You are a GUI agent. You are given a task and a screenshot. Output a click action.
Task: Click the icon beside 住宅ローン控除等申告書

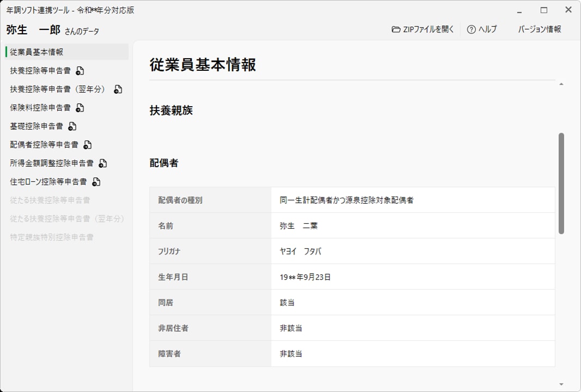(96, 182)
